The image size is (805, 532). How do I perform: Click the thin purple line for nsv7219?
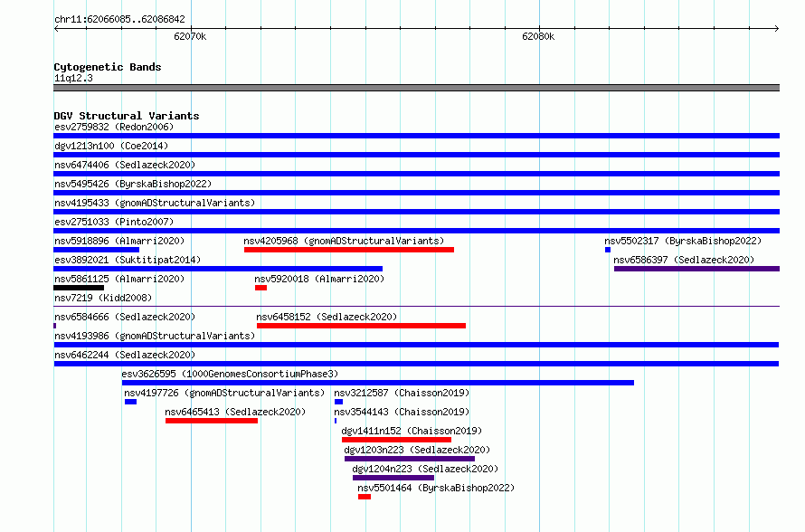(x=416, y=307)
